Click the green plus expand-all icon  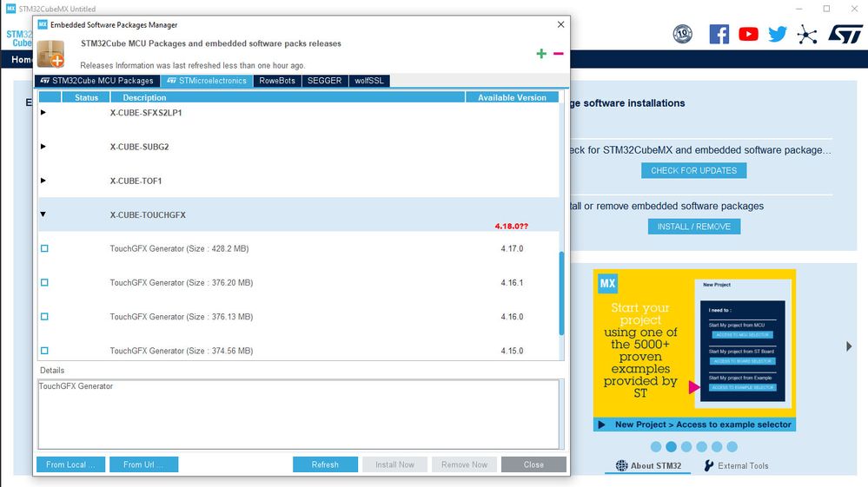tap(541, 54)
